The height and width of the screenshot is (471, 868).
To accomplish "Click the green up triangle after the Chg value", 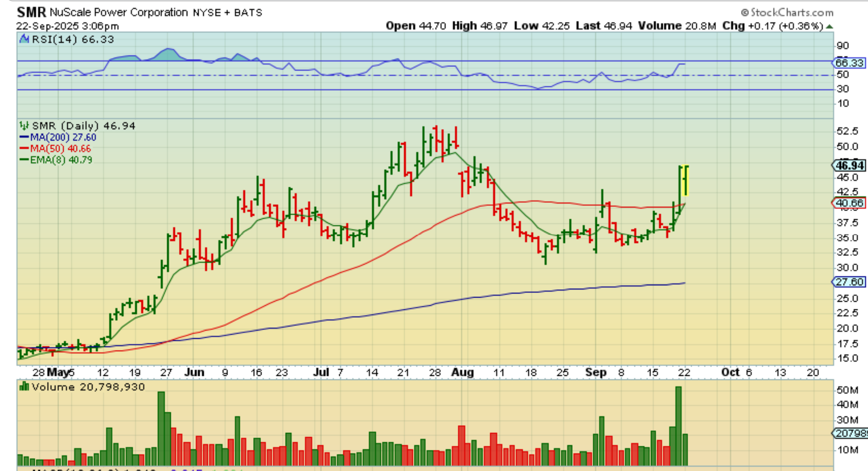I will (x=829, y=27).
